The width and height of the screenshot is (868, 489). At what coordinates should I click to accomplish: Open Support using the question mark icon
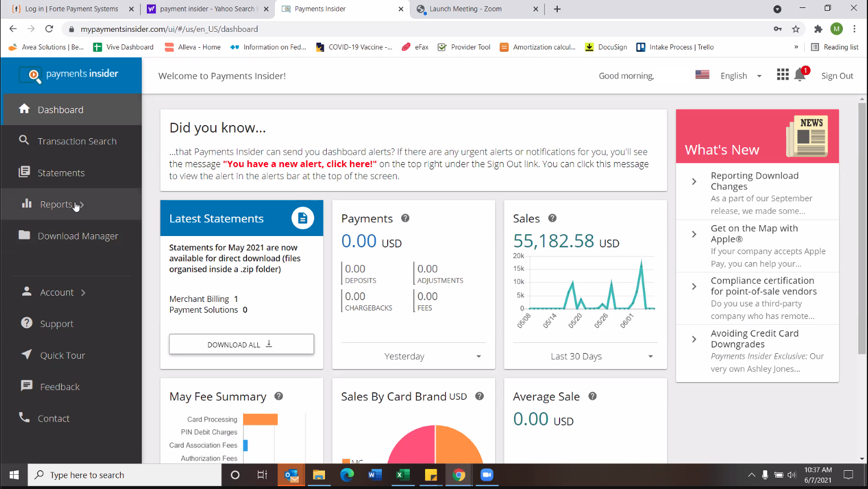tap(26, 323)
